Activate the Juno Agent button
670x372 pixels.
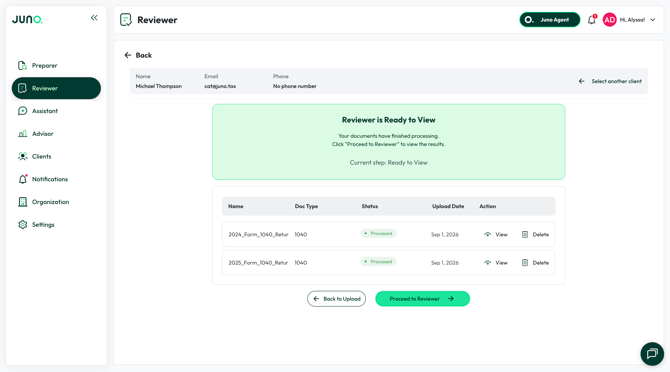[550, 20]
